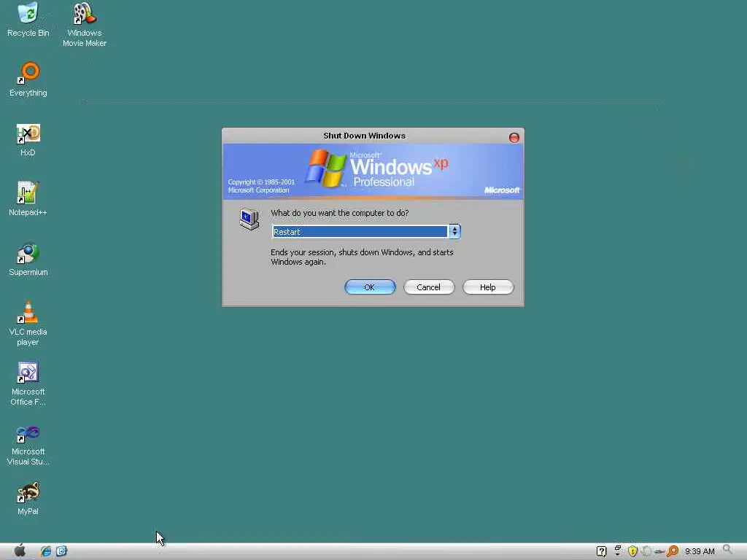Click the second quick launch icon
Viewport: 747px width, 560px height.
61,551
